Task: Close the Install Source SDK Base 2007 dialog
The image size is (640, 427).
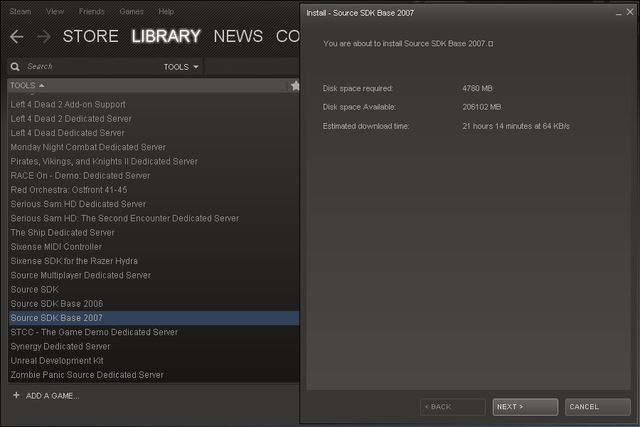Action: (x=630, y=12)
